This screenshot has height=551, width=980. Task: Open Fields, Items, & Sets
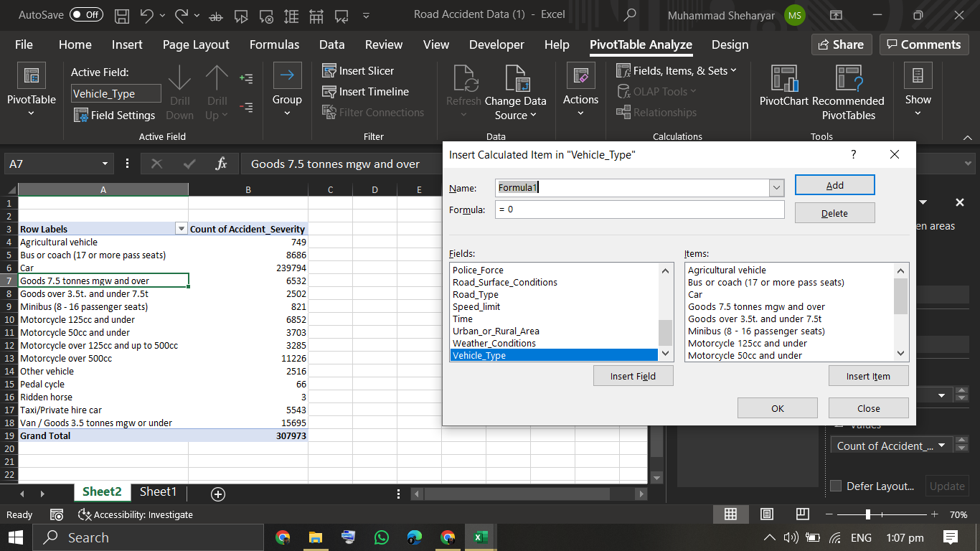[x=677, y=70]
